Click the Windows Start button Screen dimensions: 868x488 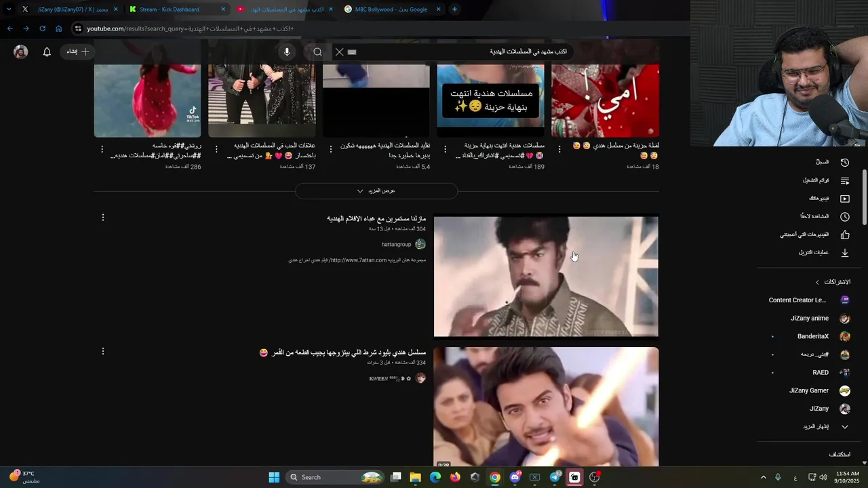(274, 477)
